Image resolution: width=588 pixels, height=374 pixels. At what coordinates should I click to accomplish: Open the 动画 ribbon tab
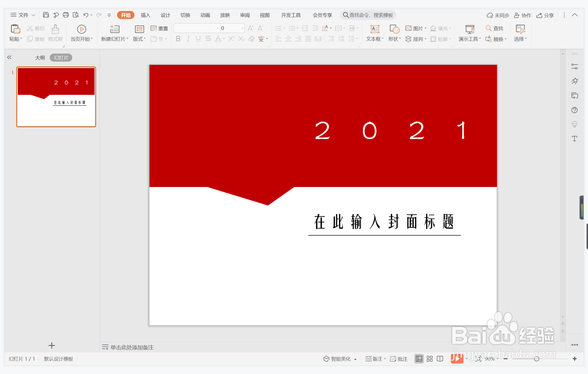tap(205, 15)
